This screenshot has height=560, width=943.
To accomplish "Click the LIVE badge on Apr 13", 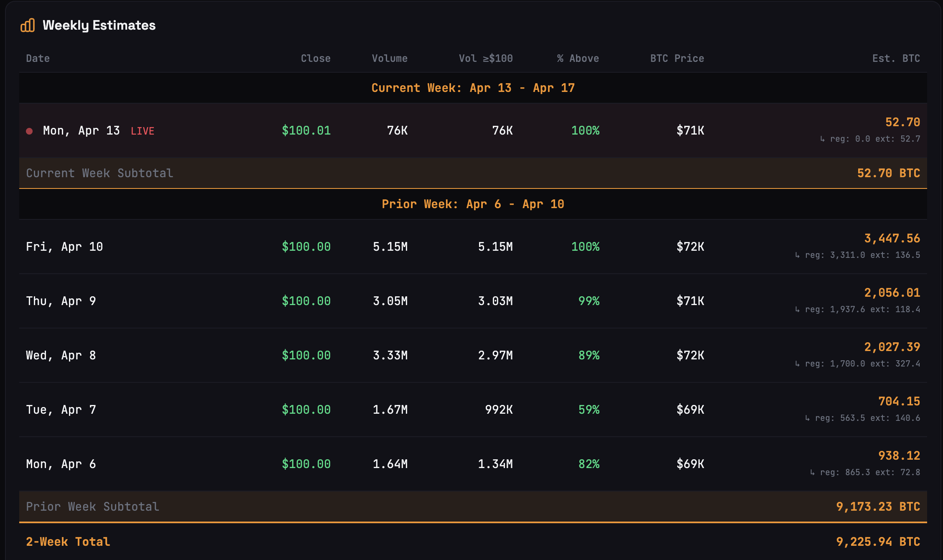I will 143,131.
